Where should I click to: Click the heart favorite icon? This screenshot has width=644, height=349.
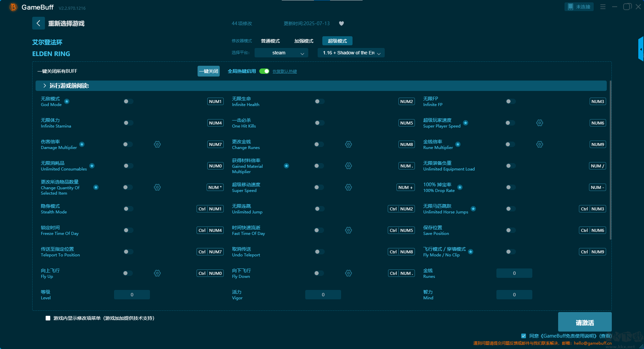click(x=341, y=23)
